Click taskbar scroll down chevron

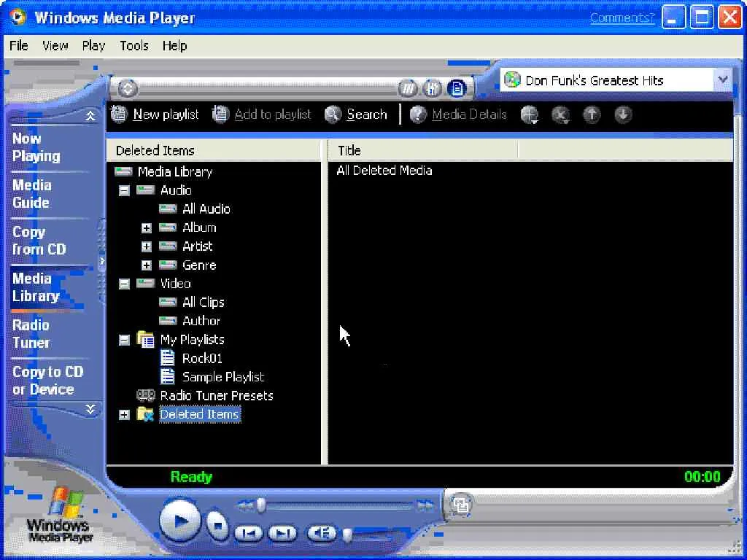coord(90,409)
